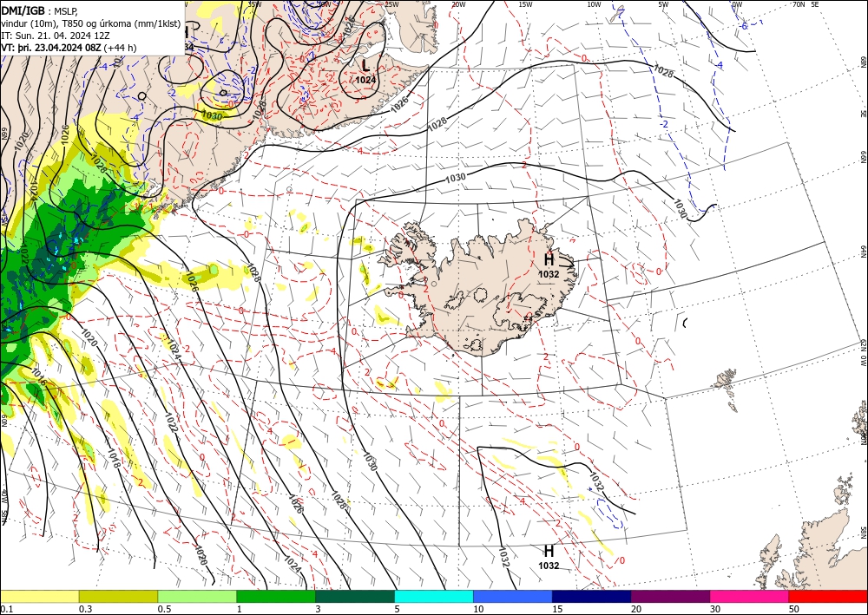The width and height of the screenshot is (868, 615).
Task: Click the '20W' longitude label at top
Action: coord(457,4)
